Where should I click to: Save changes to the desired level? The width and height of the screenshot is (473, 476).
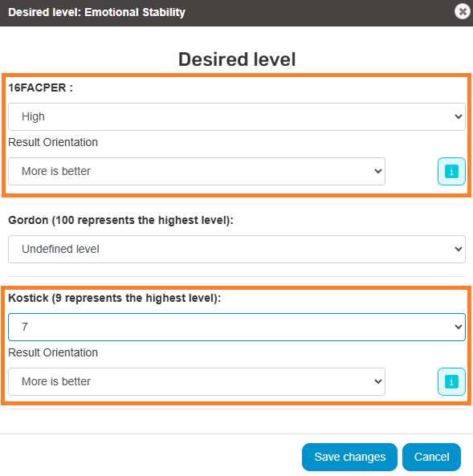pos(349,457)
